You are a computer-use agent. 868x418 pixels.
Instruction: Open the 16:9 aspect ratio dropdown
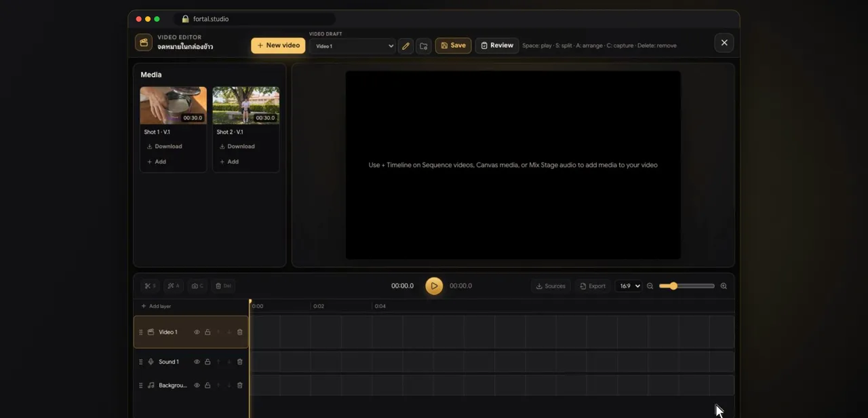(629, 286)
